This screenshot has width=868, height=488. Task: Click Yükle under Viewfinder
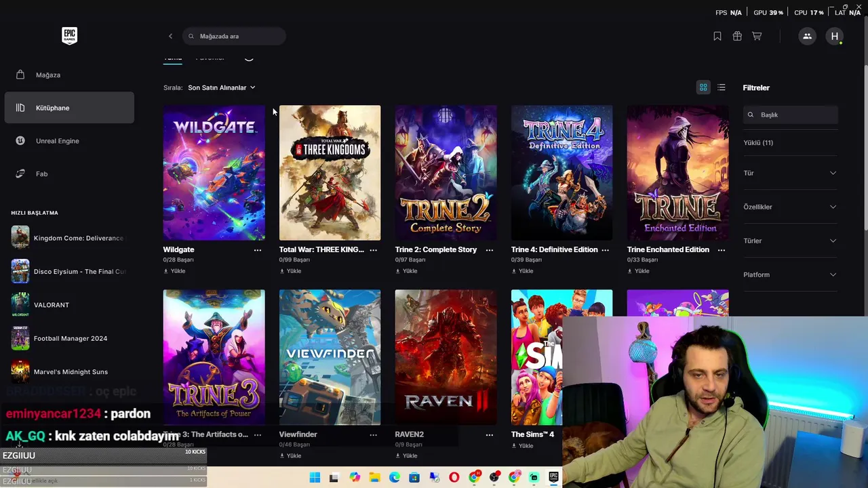click(290, 456)
